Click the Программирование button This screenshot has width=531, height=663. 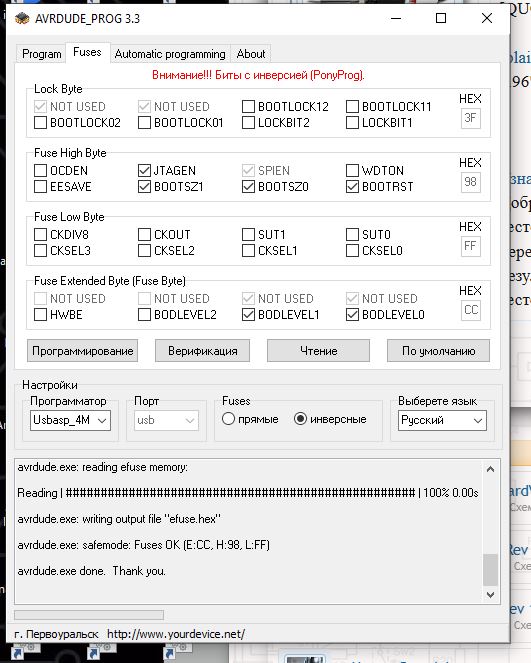click(82, 351)
